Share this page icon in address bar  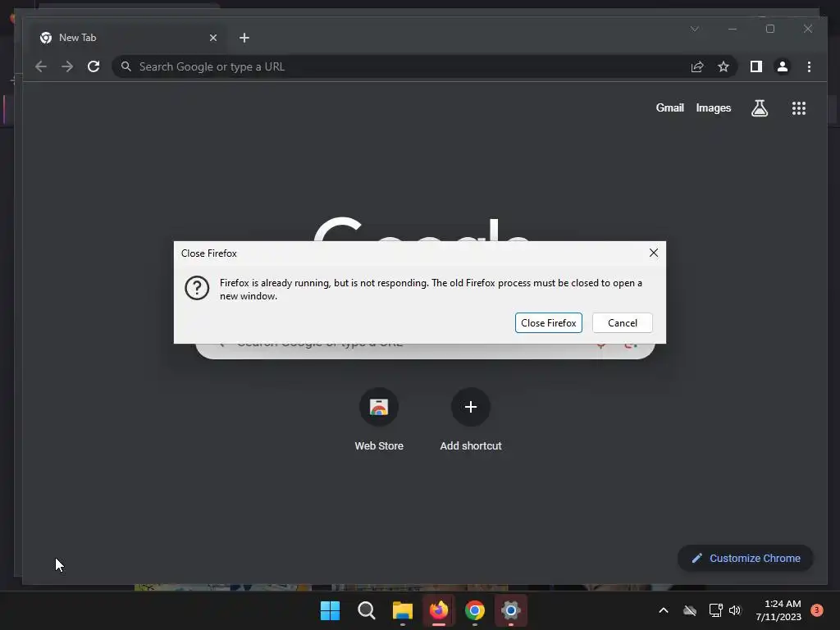[x=697, y=66]
